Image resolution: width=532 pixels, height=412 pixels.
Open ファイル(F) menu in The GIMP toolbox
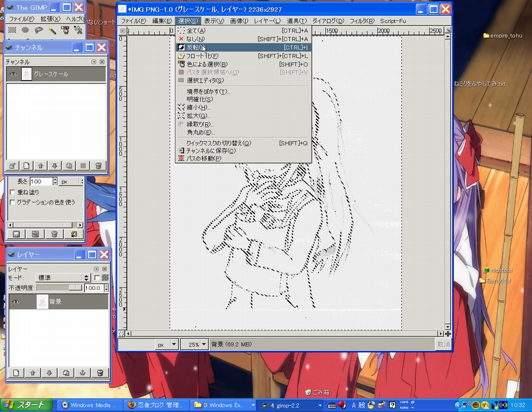click(x=21, y=19)
